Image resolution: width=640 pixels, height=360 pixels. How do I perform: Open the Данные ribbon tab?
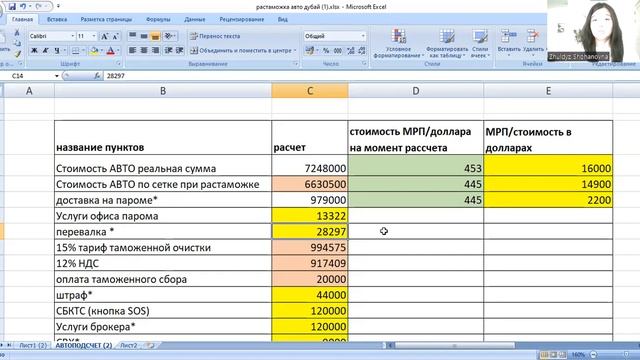coord(195,19)
